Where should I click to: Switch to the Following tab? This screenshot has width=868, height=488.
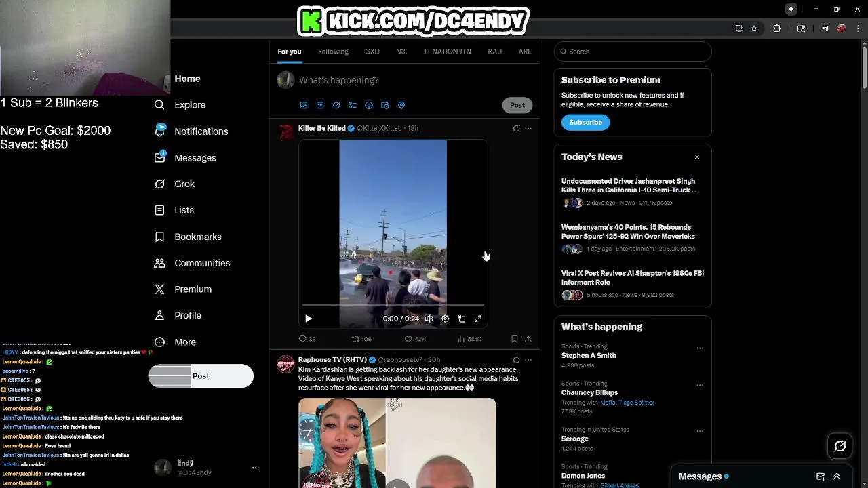(333, 52)
